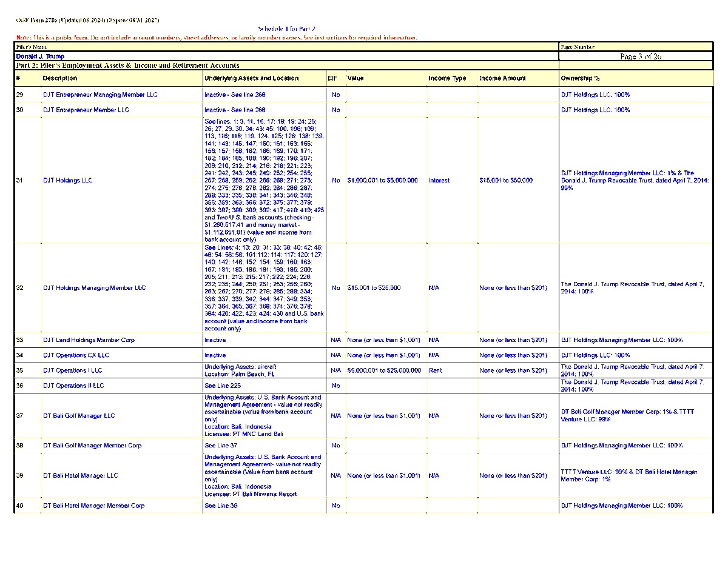Click row 39 ownership "TTTT Venture LLC: 99%" text

[629, 476]
